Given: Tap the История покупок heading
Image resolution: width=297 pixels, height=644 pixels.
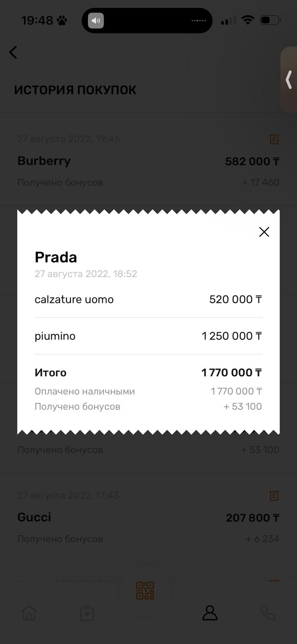Looking at the screenshot, I should pyautogui.click(x=75, y=90).
